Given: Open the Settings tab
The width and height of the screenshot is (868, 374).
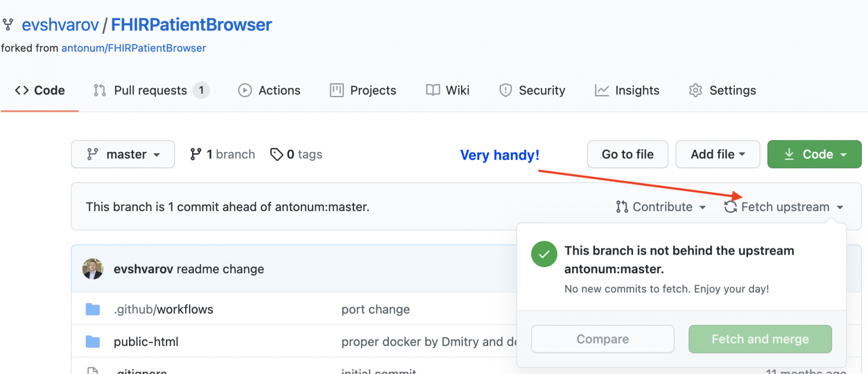Looking at the screenshot, I should coord(722,91).
